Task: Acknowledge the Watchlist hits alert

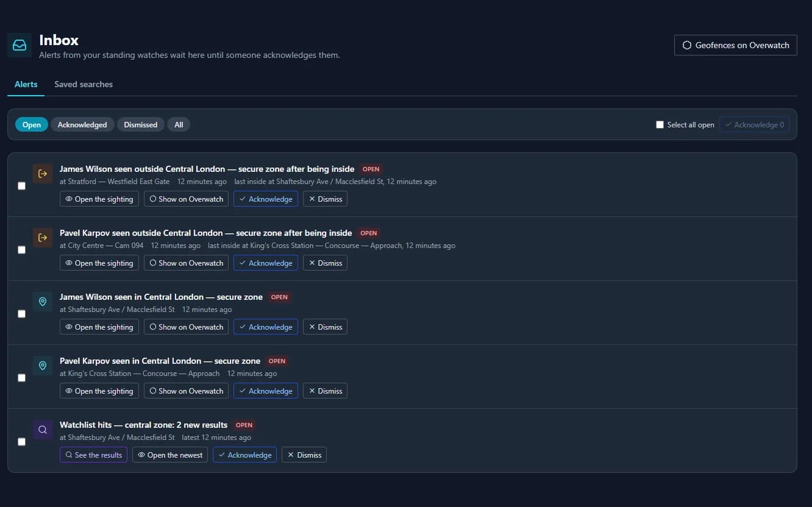Action: [x=244, y=455]
